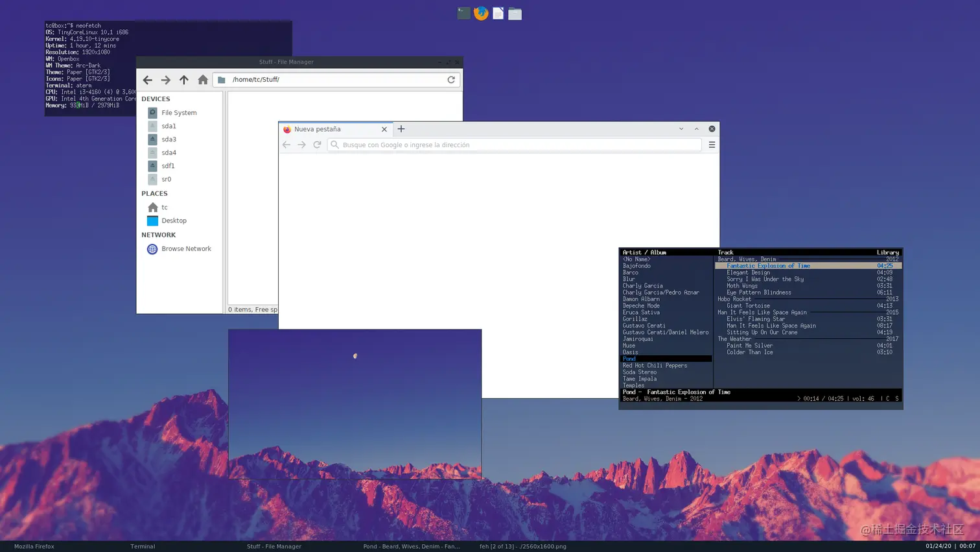Switch to Mozilla Firefox in taskbar

[x=34, y=547]
